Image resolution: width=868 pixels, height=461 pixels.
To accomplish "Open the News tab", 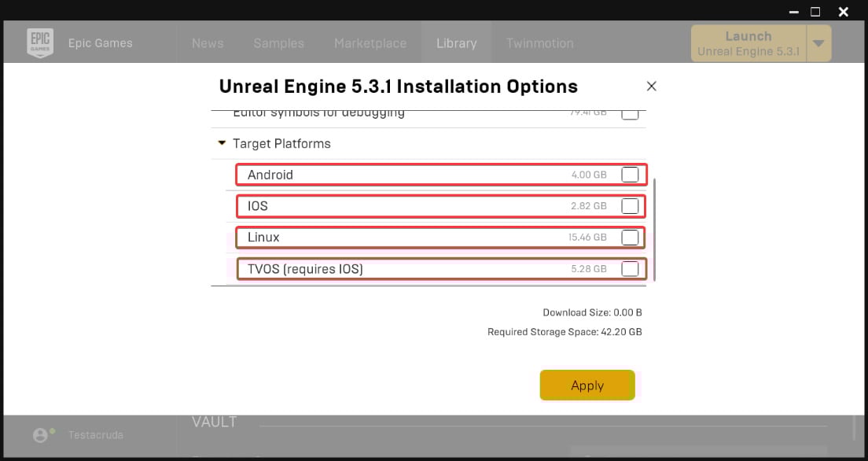I will coord(208,43).
